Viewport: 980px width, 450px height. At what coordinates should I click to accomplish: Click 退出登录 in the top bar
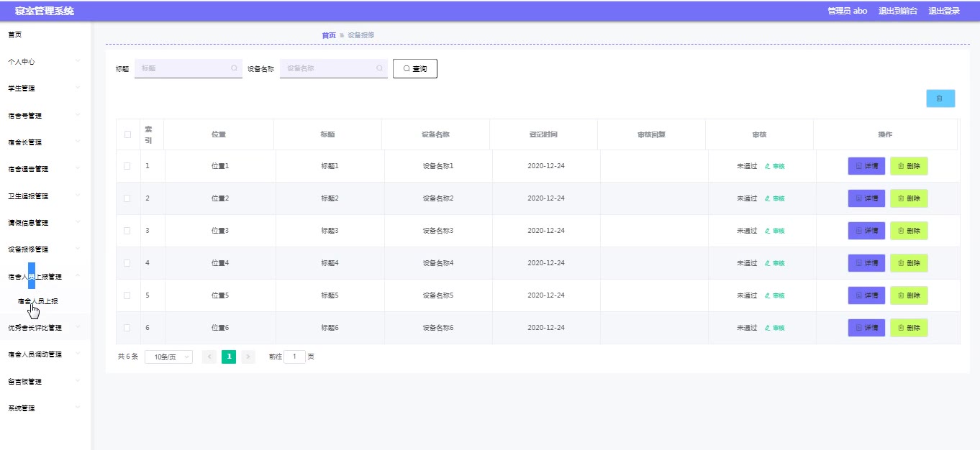tap(943, 11)
